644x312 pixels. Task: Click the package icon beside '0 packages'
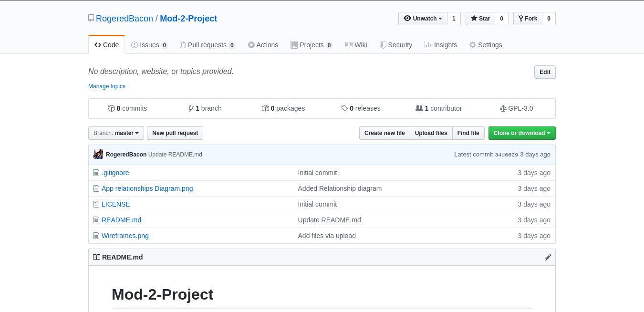point(266,108)
